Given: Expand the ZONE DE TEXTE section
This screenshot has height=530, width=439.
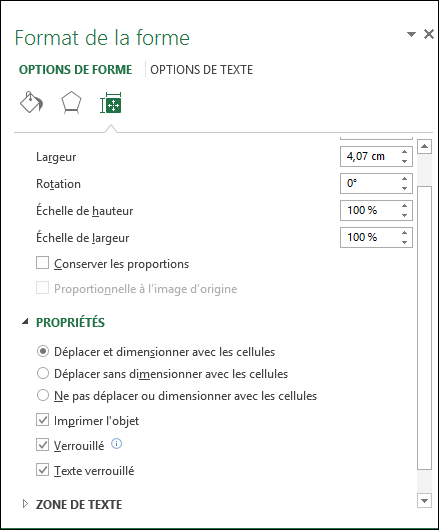Looking at the screenshot, I should tap(25, 504).
